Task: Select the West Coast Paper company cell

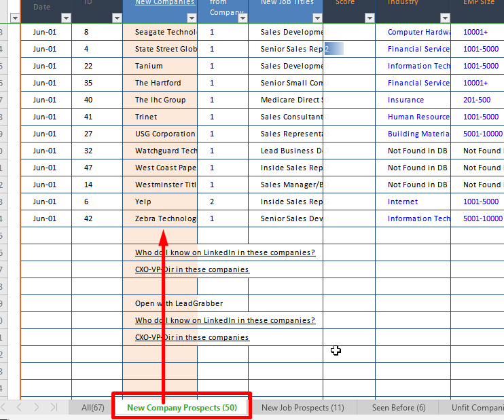Action: pyautogui.click(x=160, y=168)
